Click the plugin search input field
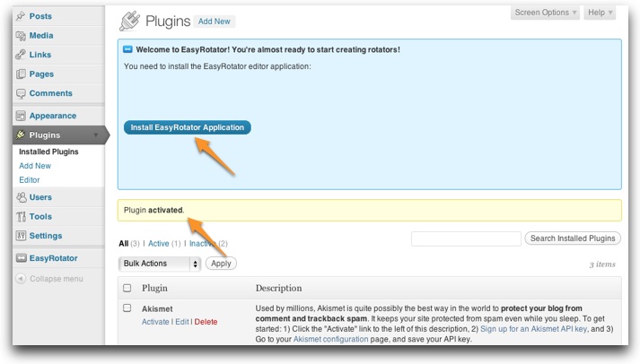 466,238
